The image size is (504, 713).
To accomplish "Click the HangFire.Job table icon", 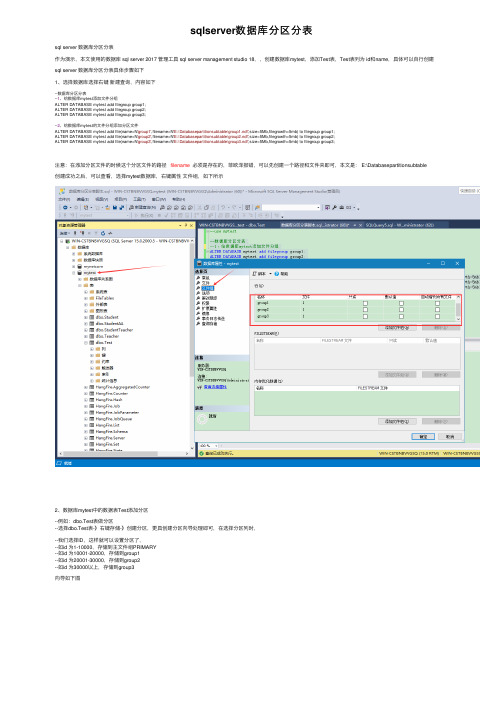I will (91, 407).
